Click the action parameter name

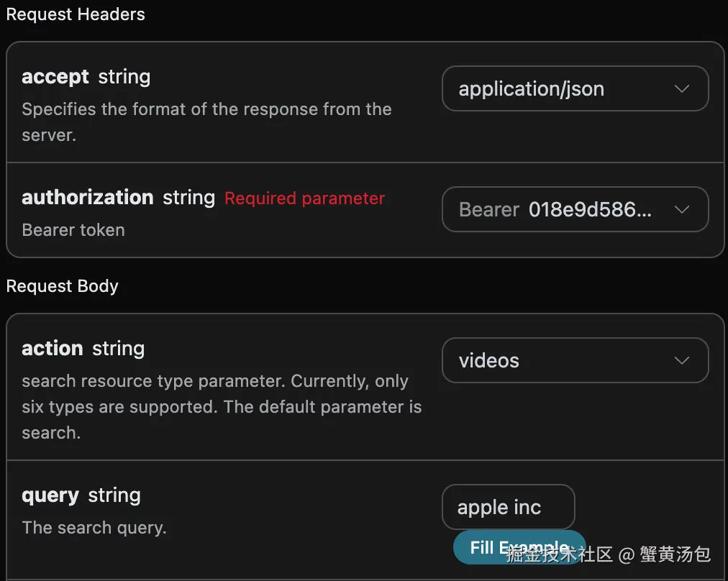tap(53, 349)
